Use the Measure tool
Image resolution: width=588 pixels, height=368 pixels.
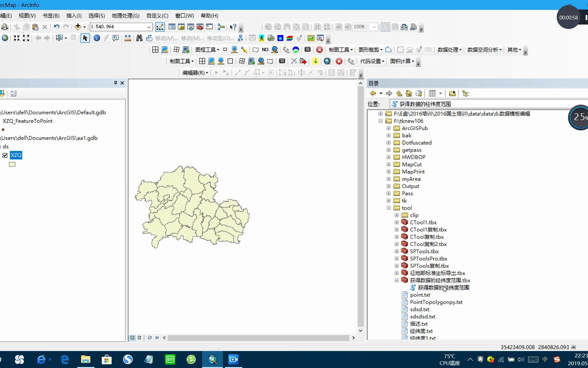[x=128, y=38]
